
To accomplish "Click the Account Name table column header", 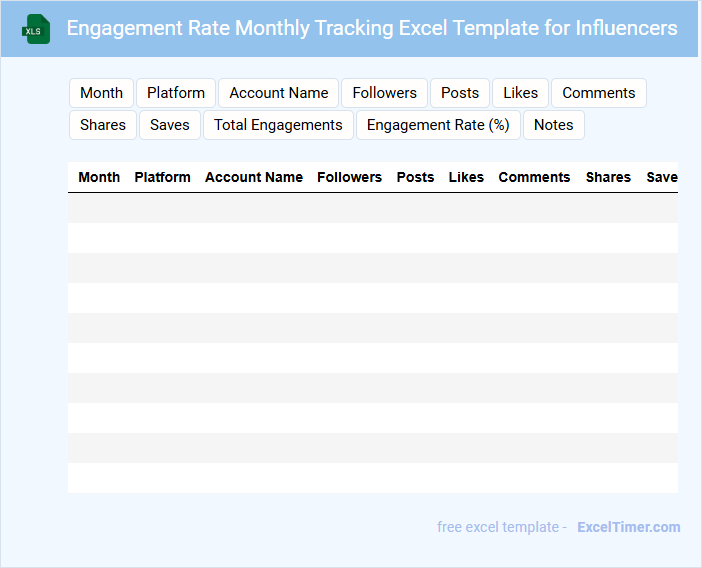I will point(254,177).
